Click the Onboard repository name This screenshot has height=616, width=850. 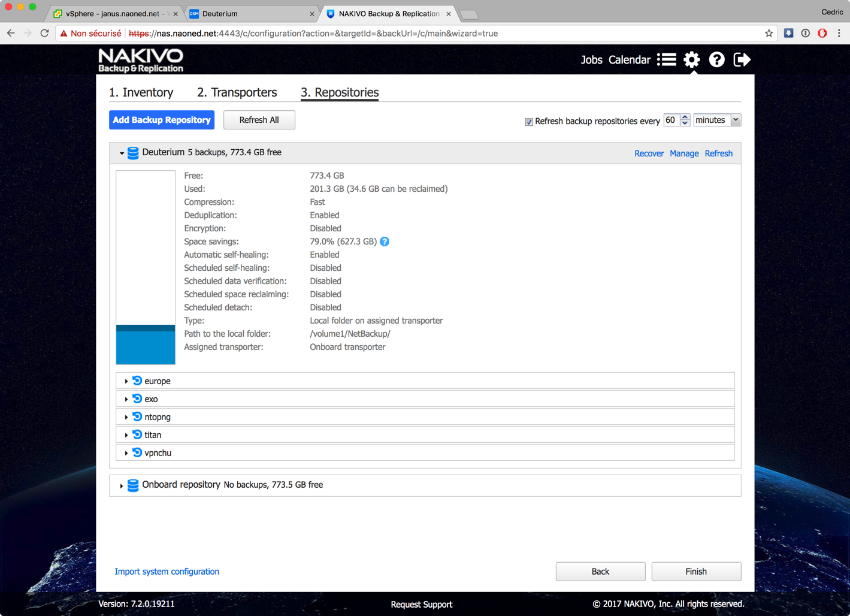coord(181,484)
